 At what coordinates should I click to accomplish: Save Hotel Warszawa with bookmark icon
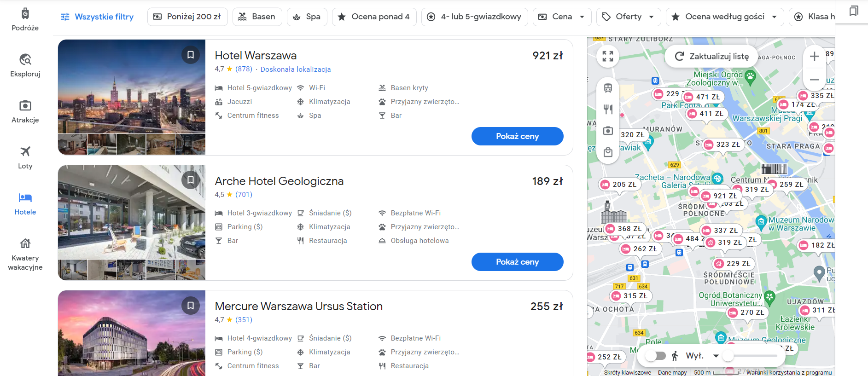point(191,55)
